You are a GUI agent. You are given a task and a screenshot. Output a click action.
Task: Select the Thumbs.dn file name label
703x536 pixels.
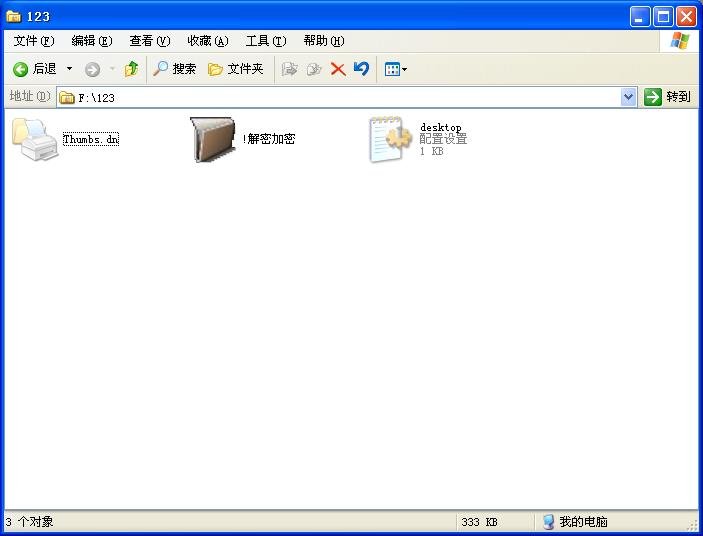91,139
